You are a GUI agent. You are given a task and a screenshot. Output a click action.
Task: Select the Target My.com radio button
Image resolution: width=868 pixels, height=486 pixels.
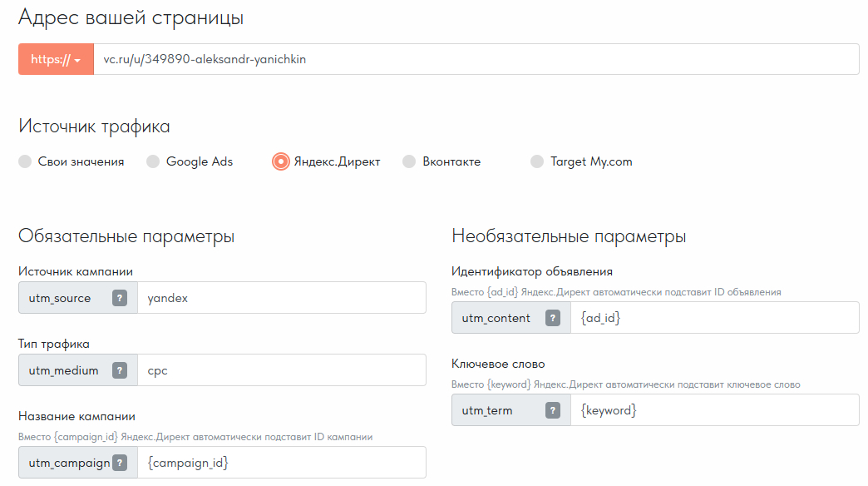coord(537,161)
